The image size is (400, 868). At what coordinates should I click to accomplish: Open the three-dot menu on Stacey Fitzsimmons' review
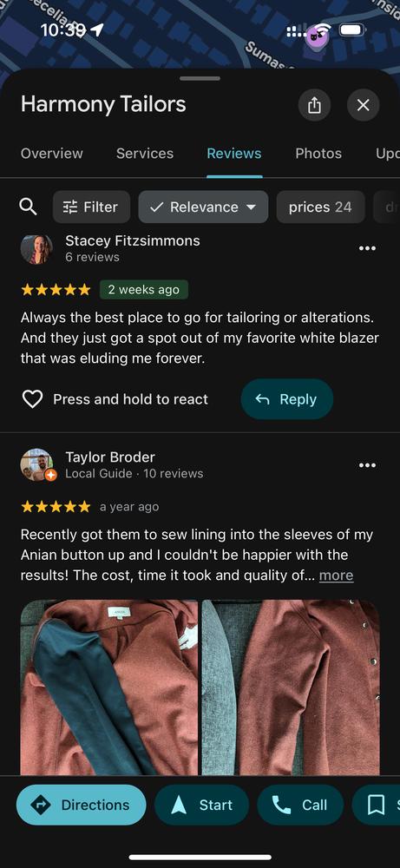(367, 248)
